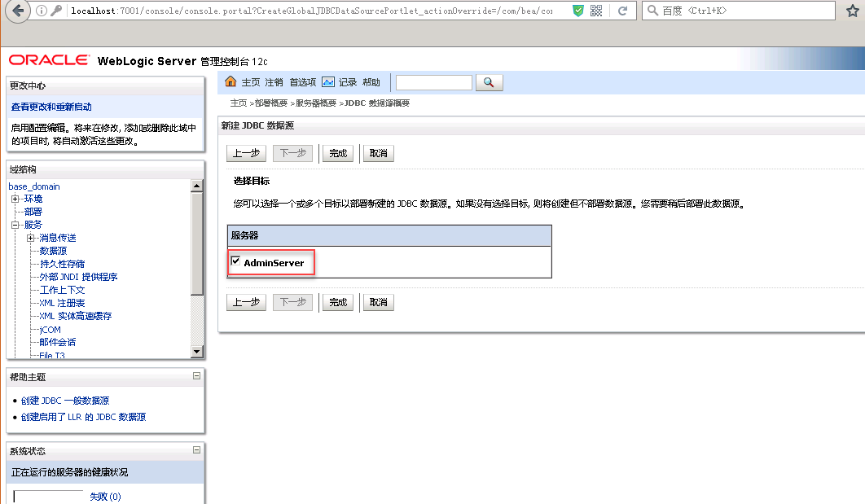Select jCOM in the domain tree
Image resolution: width=865 pixels, height=504 pixels.
click(50, 330)
